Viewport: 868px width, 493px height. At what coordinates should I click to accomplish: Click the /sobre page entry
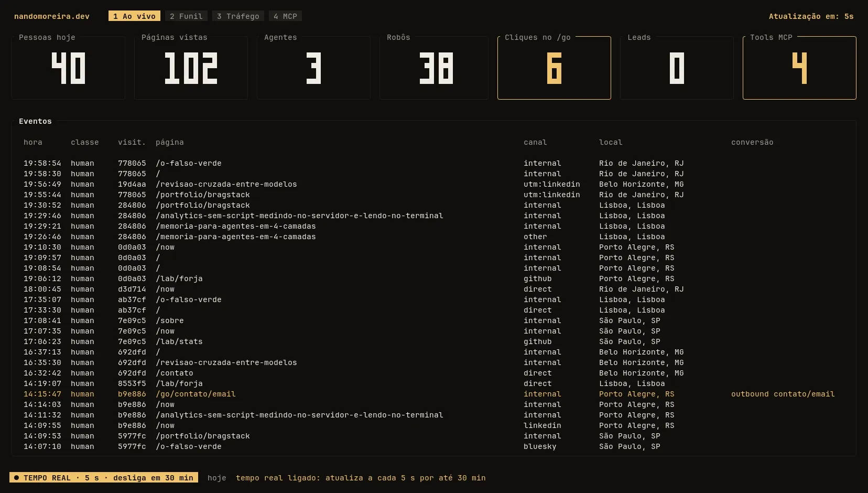coord(170,320)
